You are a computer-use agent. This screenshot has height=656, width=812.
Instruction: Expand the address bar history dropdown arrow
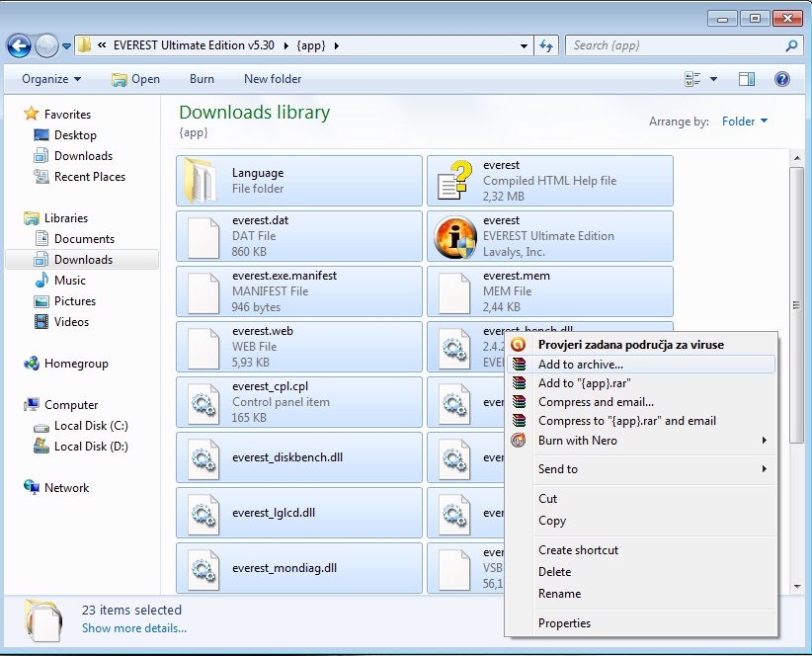(525, 46)
